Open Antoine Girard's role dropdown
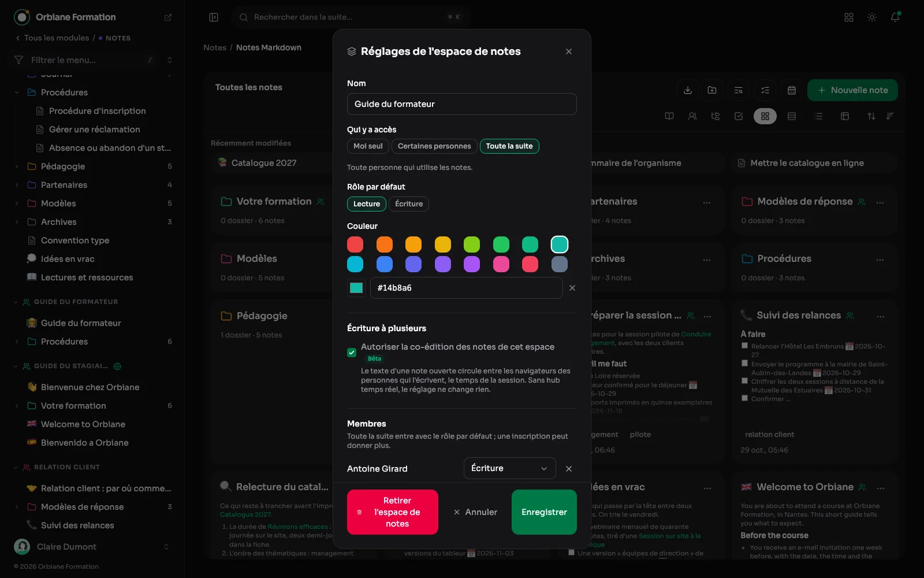The height and width of the screenshot is (578, 924). coord(510,468)
